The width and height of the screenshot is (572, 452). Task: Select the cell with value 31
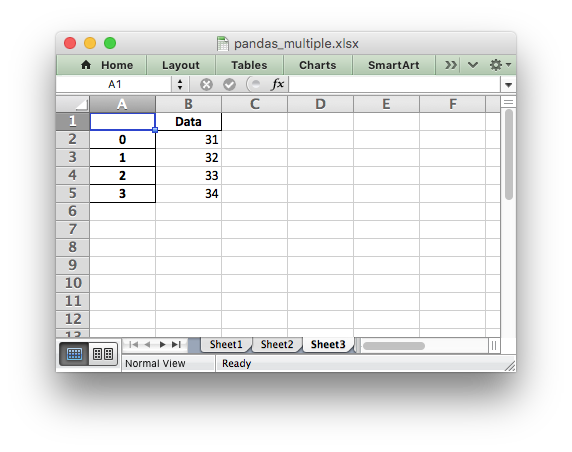pyautogui.click(x=188, y=139)
